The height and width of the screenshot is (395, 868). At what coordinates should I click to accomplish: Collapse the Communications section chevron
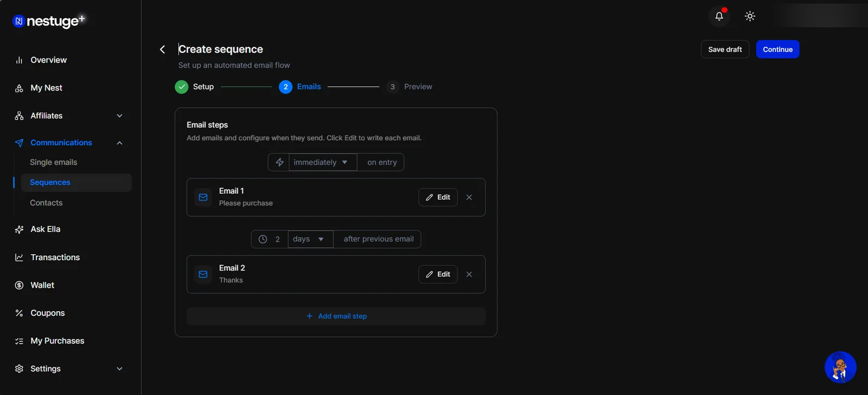[119, 143]
